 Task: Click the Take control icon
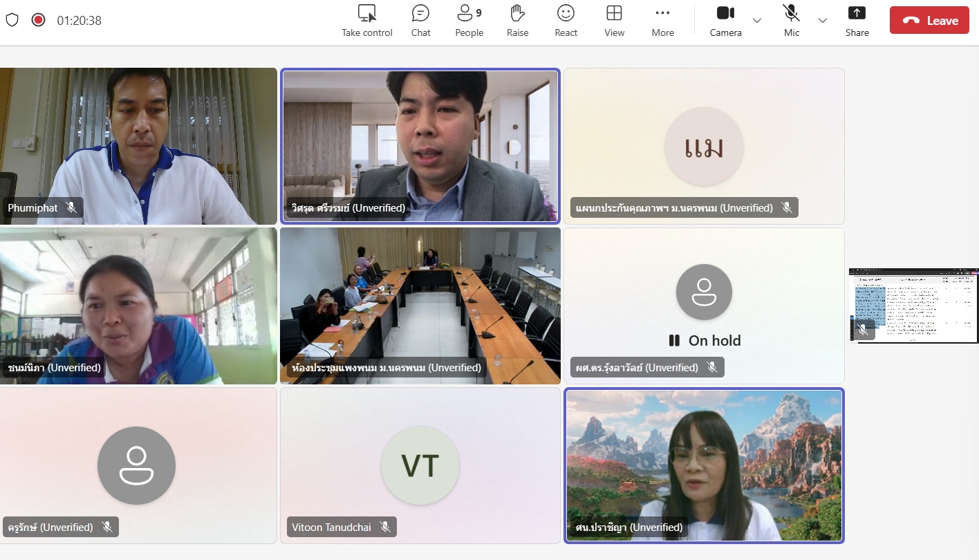[x=366, y=13]
